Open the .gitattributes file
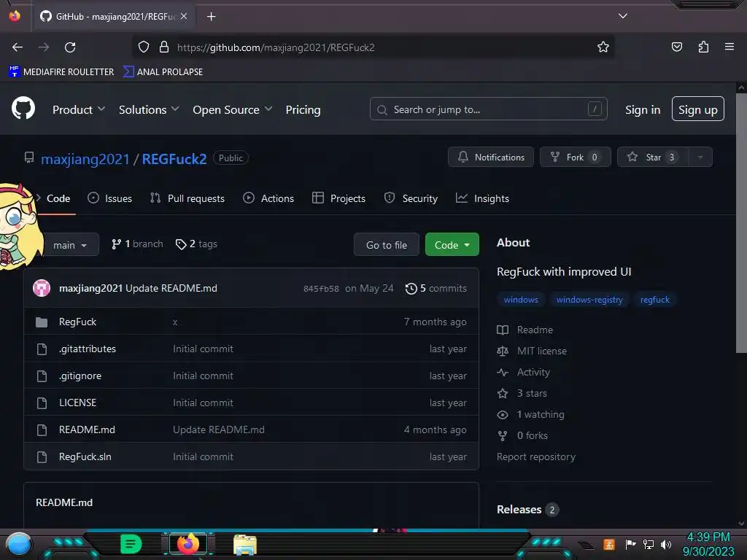The image size is (747, 560). 88,349
